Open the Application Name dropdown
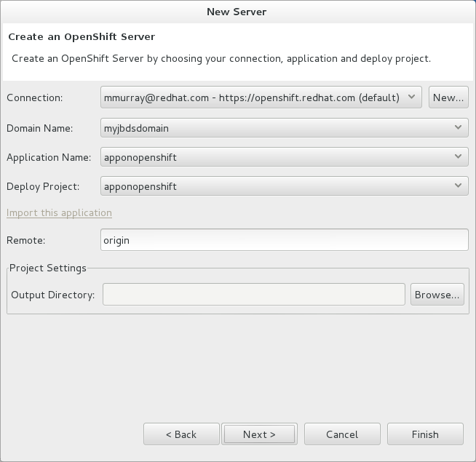Screen dimensions: 476x462 pyautogui.click(x=284, y=156)
